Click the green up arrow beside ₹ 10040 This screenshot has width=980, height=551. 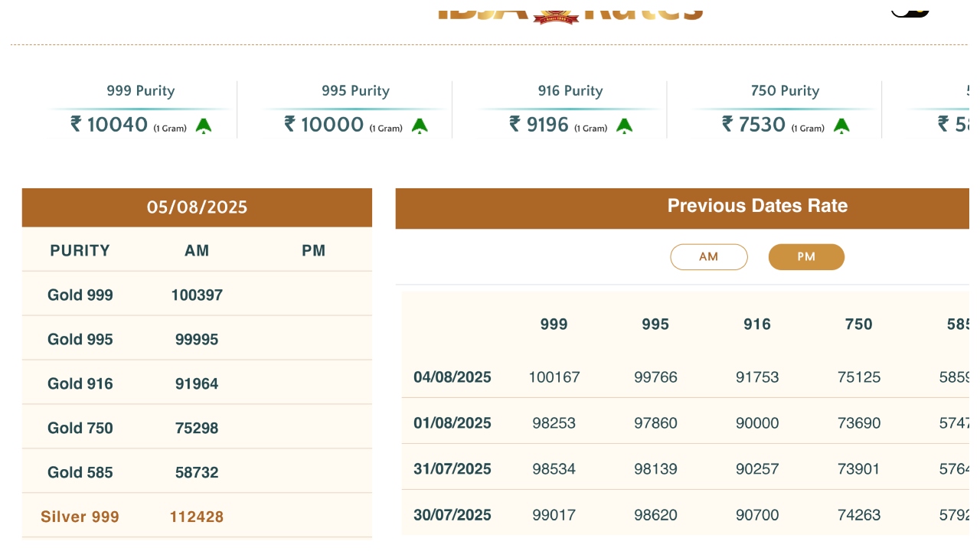(x=203, y=126)
